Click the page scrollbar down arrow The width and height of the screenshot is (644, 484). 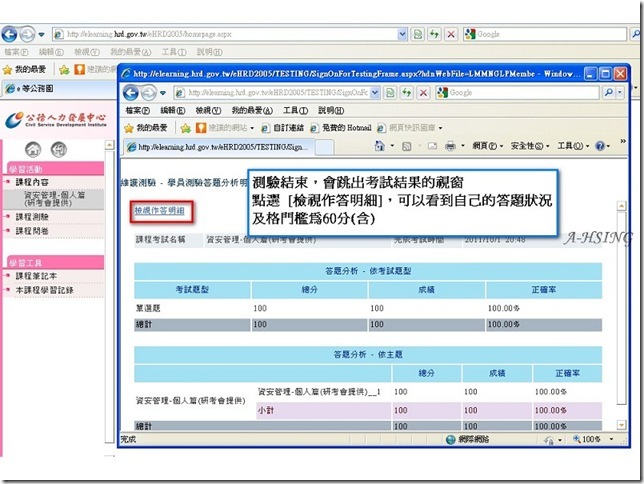click(622, 425)
